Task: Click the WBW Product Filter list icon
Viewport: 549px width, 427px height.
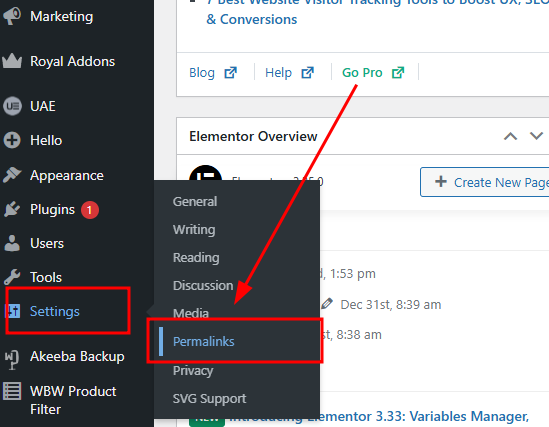Action: pyautogui.click(x=12, y=391)
